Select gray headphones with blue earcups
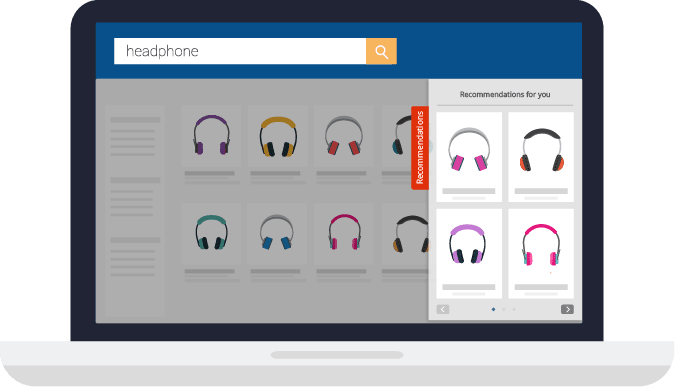Image resolution: width=675 pixels, height=387 pixels. (x=278, y=233)
